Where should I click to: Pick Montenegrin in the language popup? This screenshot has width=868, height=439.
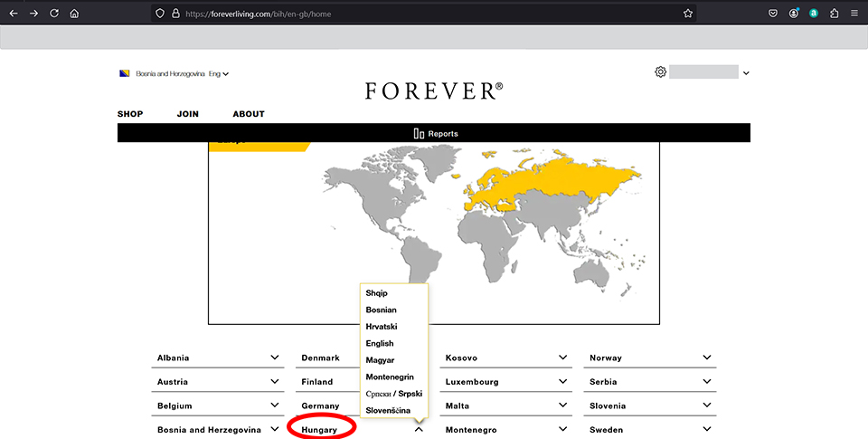390,377
